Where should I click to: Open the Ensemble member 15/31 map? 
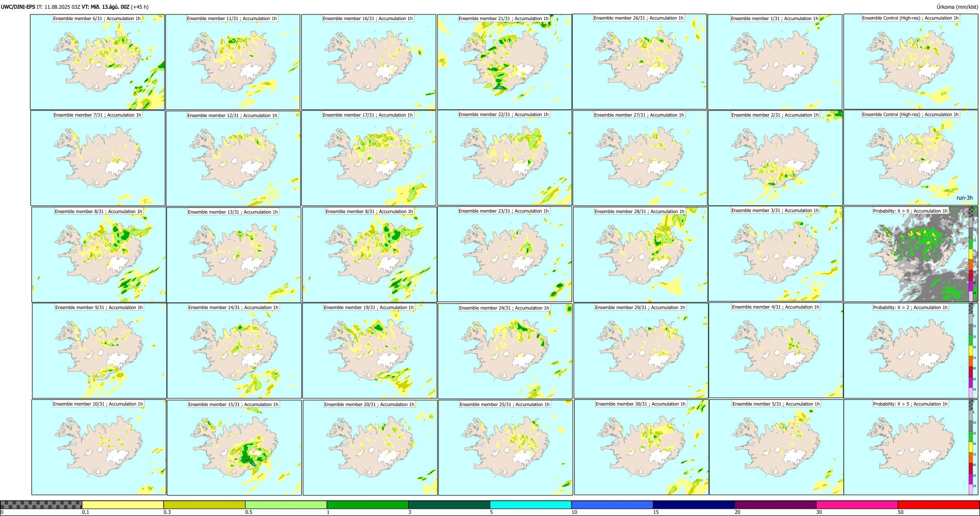[234, 448]
